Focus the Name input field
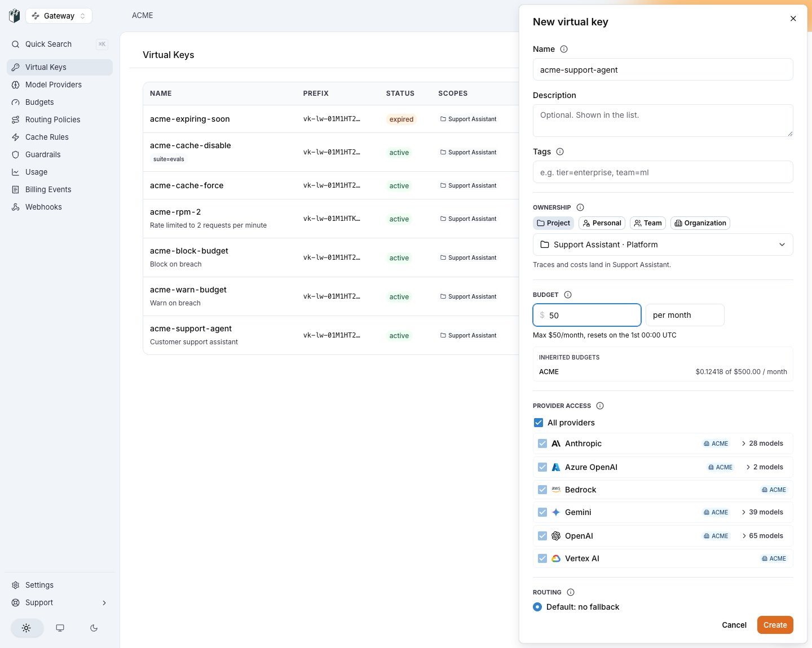Viewport: 812px width, 648px height. (x=663, y=70)
